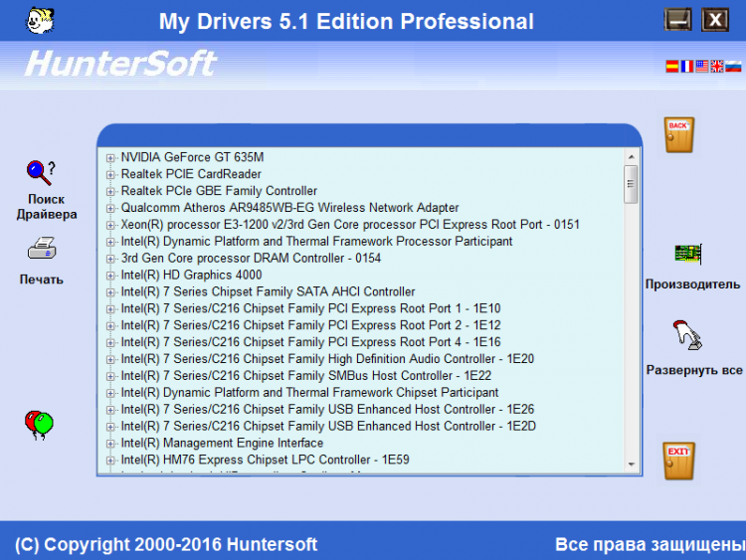Expand 3rd Gen Core processor DRAM Controller node
The height and width of the screenshot is (560, 746).
tap(110, 259)
